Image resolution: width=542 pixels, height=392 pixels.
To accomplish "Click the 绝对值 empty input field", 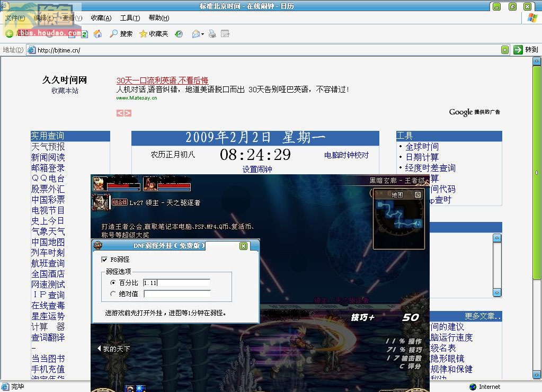I will (177, 294).
